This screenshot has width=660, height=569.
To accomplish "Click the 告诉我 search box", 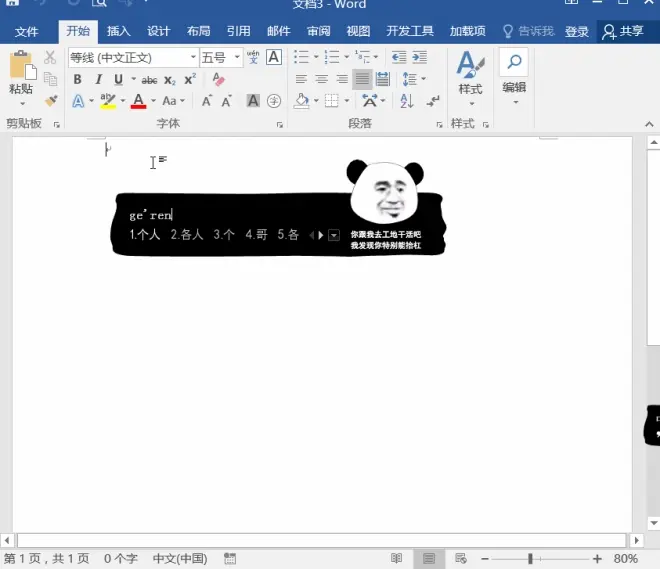I will pyautogui.click(x=529, y=31).
